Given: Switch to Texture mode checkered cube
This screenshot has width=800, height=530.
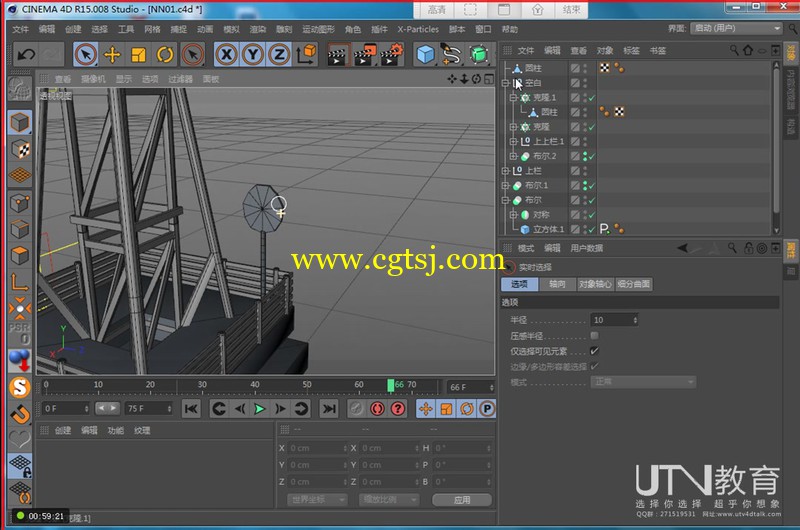Looking at the screenshot, I should [20, 149].
